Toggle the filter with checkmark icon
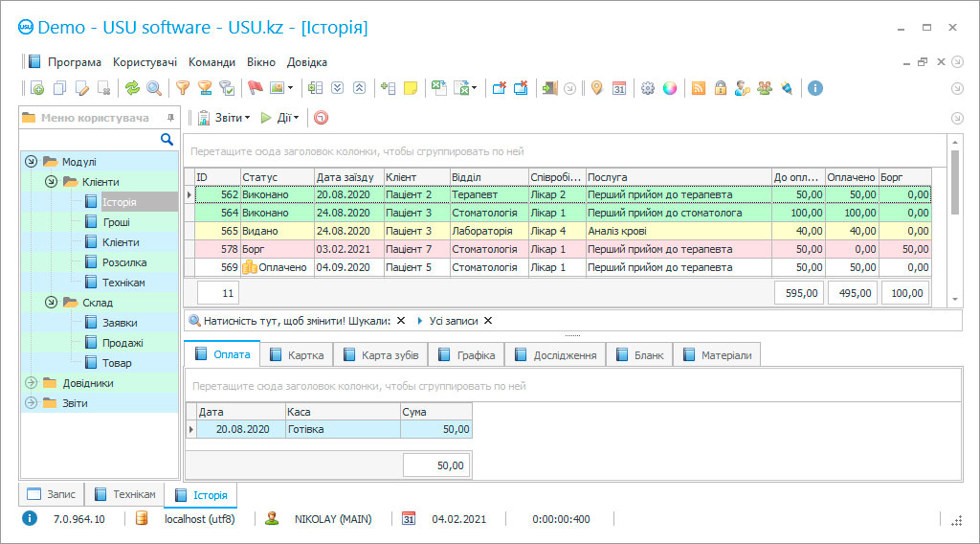This screenshot has width=980, height=544. (227, 88)
